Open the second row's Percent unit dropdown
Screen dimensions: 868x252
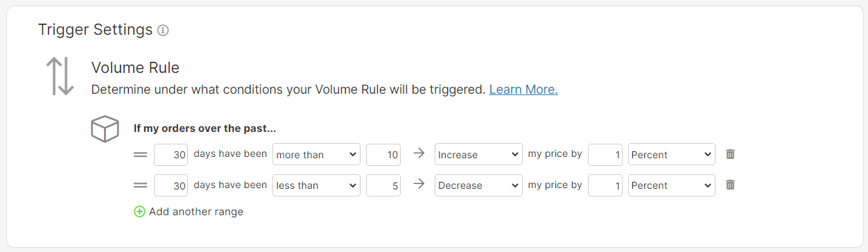tap(671, 185)
